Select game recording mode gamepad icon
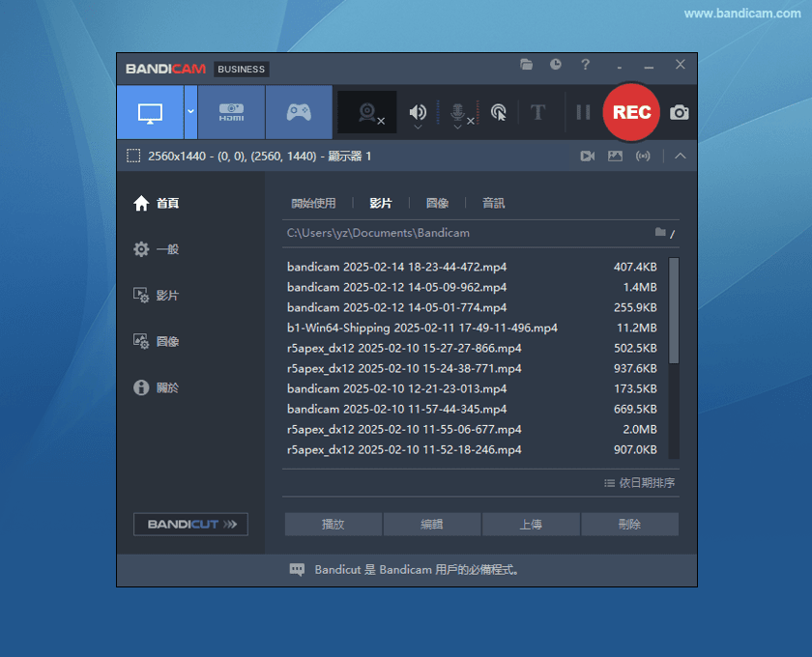The width and height of the screenshot is (812, 657). (299, 112)
